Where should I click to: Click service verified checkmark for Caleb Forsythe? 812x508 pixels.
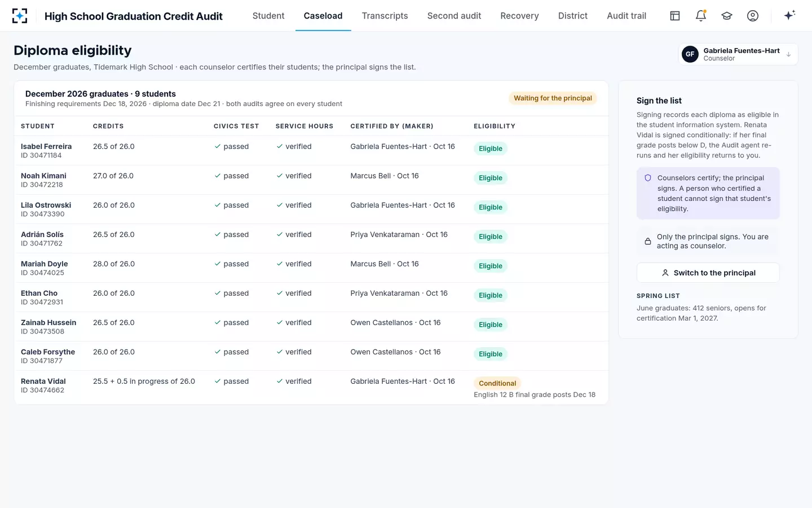coord(280,352)
